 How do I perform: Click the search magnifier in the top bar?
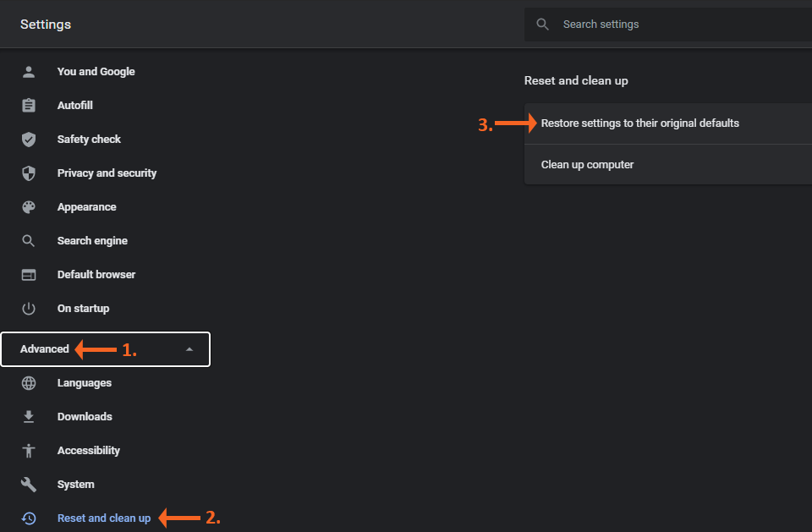point(542,24)
